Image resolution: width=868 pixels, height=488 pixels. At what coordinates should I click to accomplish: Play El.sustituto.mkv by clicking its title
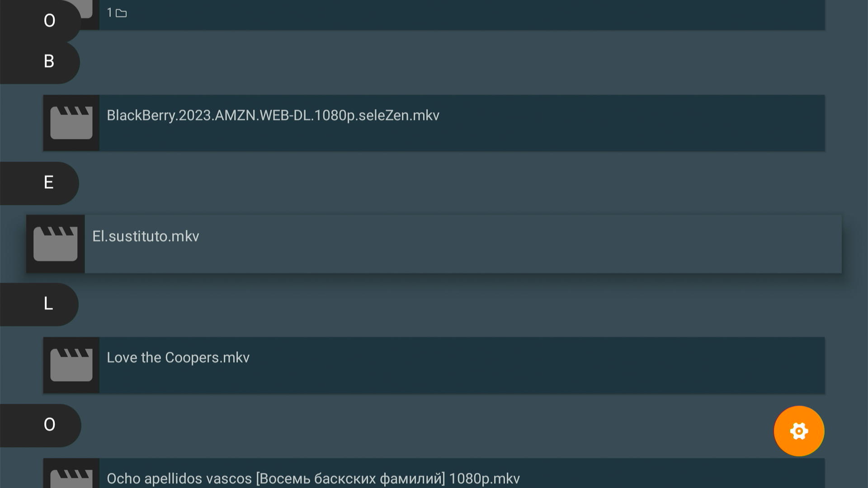point(146,236)
